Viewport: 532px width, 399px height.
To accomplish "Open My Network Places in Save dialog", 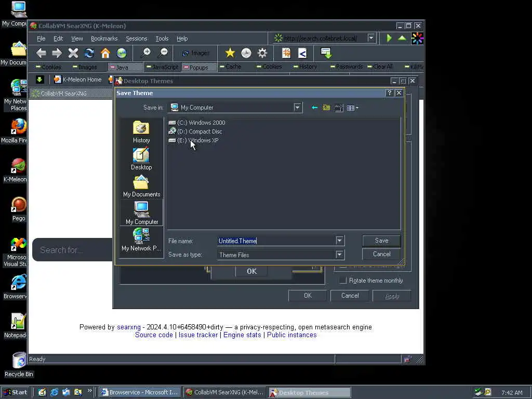I will [x=141, y=240].
